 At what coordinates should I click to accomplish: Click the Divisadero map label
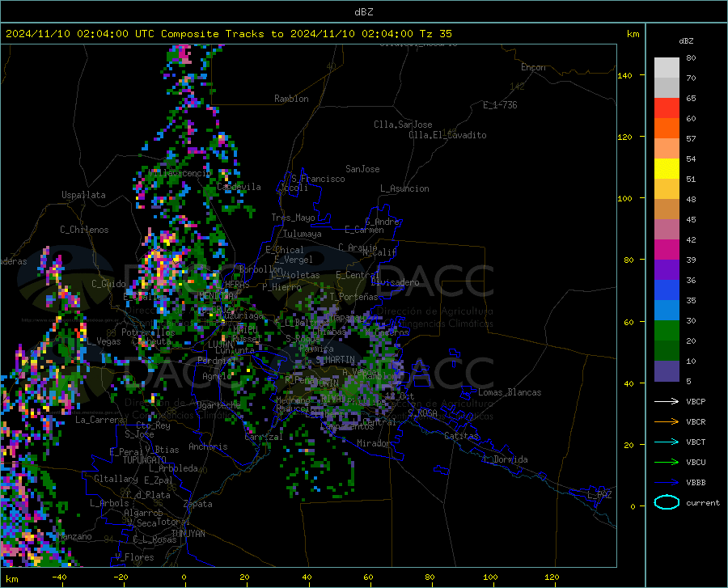(x=395, y=282)
